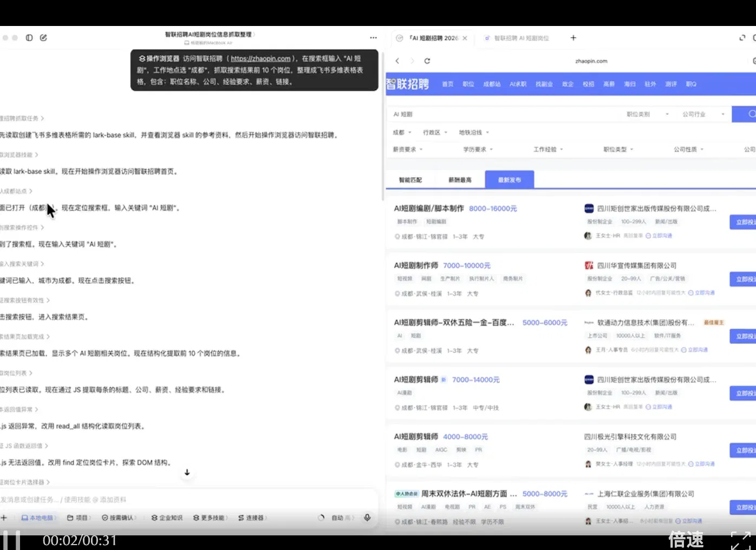The image size is (756, 550).
Task: Open the 地铁沿线 subway dropdown
Action: 474,133
